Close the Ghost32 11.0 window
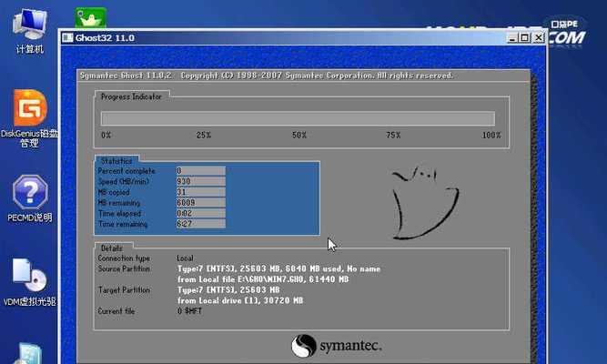The image size is (607, 364). pyautogui.click(x=539, y=38)
